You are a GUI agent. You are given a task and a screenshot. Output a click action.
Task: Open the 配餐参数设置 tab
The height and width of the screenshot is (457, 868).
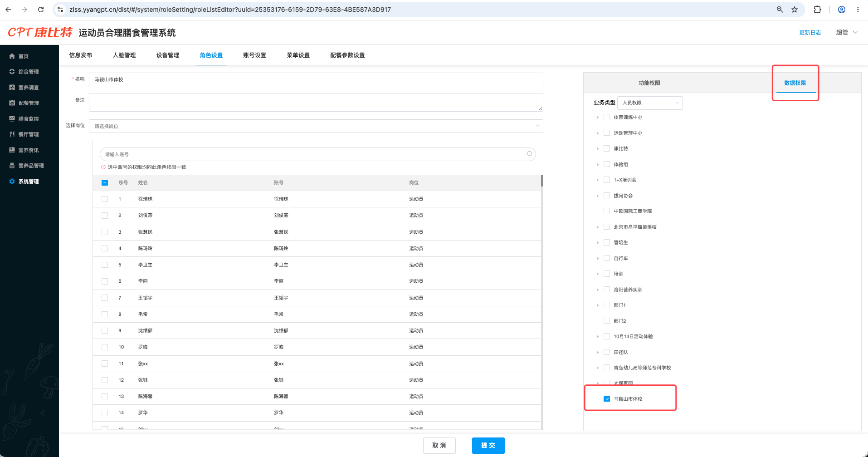(347, 55)
